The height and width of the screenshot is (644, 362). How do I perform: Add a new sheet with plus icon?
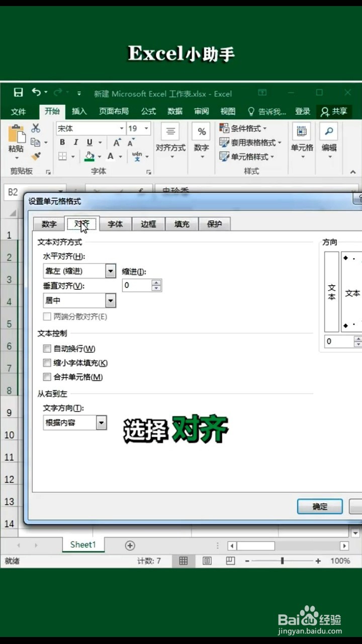pos(130,545)
